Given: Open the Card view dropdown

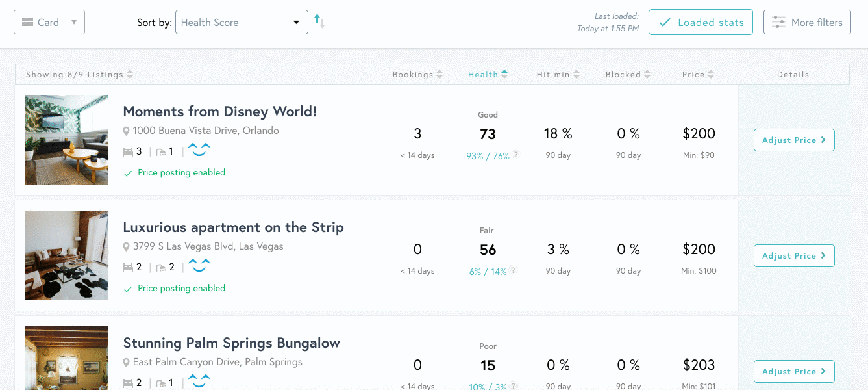Looking at the screenshot, I should tap(49, 22).
